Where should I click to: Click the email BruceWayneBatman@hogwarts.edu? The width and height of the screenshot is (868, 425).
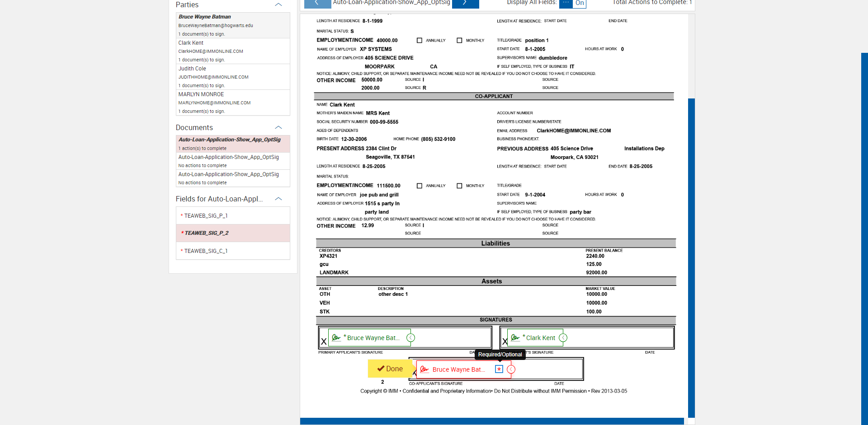click(216, 26)
